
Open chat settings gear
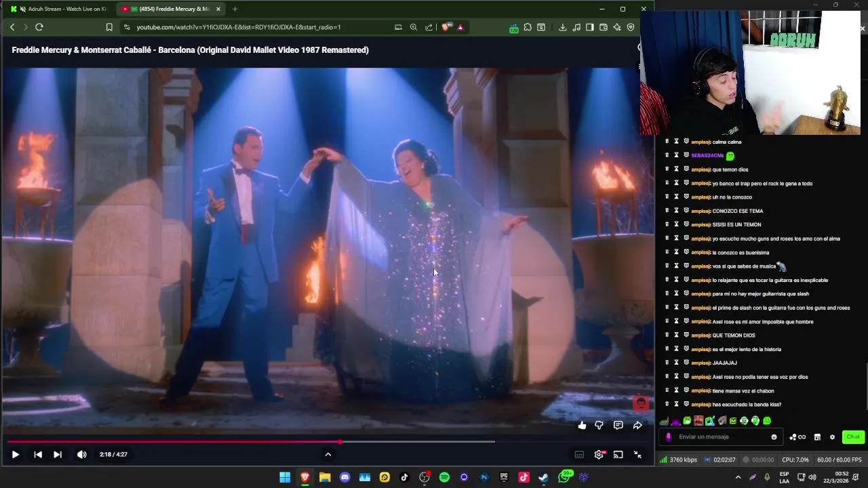832,437
